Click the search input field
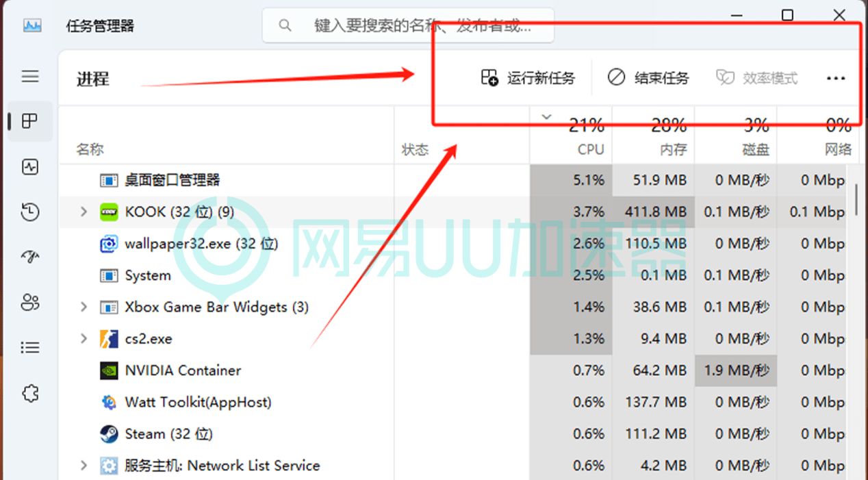This screenshot has height=480, width=868. coord(408,26)
